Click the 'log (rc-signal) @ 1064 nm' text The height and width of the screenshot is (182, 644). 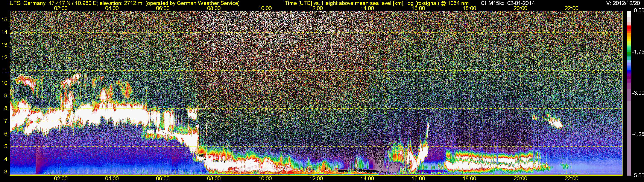pyautogui.click(x=437, y=3)
